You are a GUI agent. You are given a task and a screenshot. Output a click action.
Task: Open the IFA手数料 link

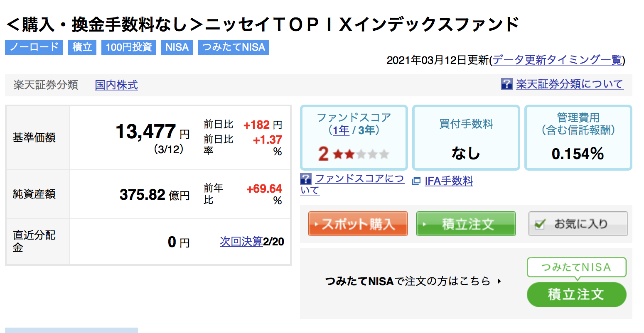pos(449,181)
